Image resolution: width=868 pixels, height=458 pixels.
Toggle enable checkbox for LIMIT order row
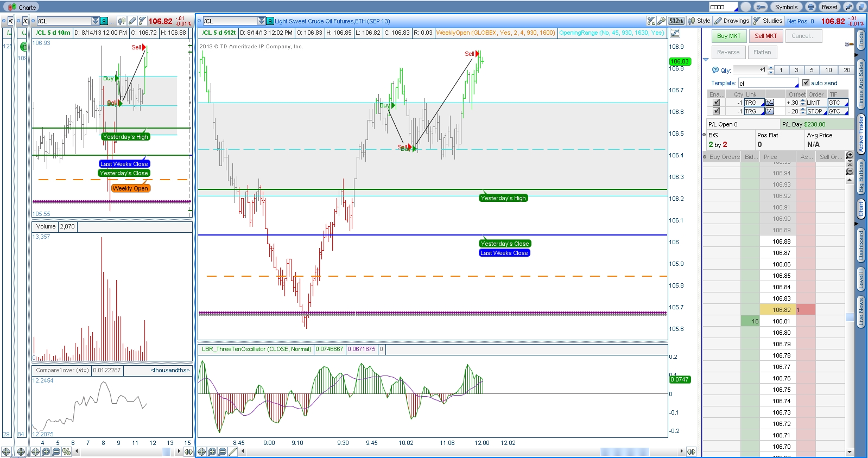(717, 103)
